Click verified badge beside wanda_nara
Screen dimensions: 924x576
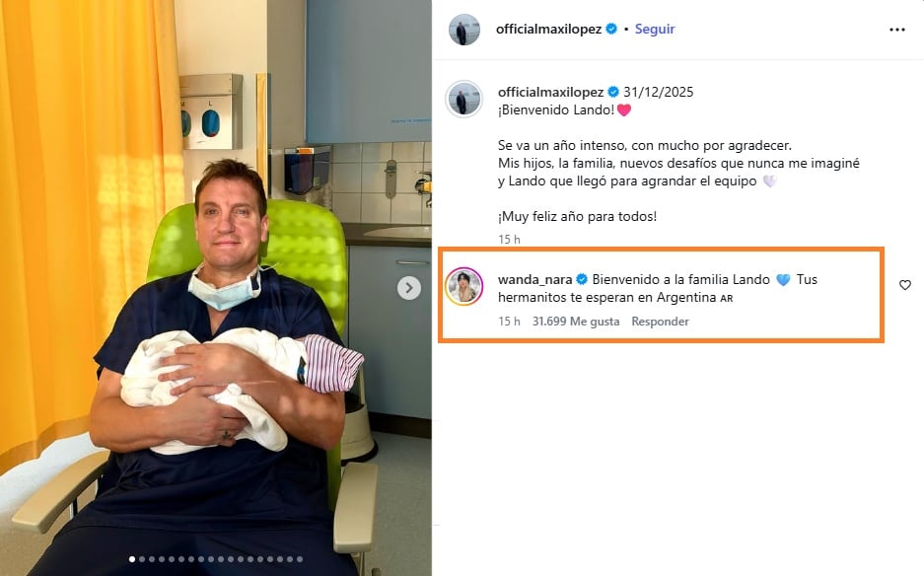coord(582,279)
